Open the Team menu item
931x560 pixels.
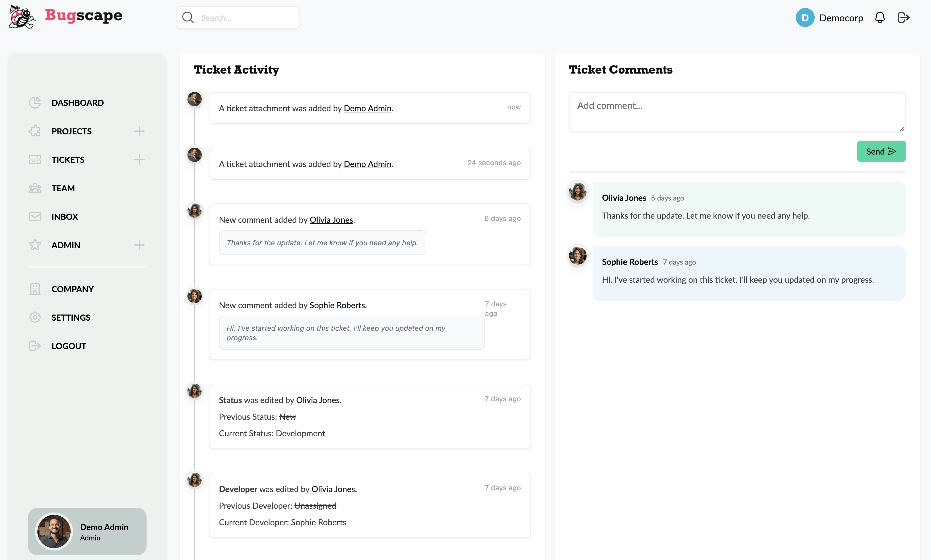point(63,188)
